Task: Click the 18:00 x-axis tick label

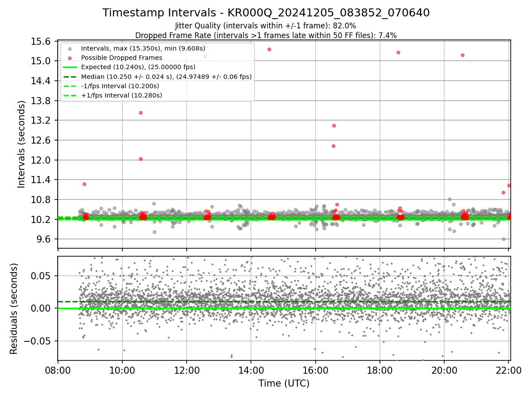Action: (x=380, y=370)
